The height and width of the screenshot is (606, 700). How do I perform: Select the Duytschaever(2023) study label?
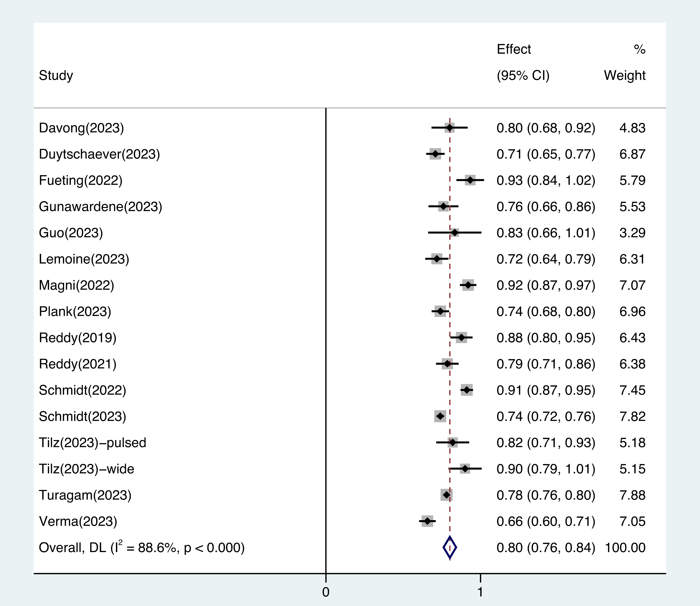point(99,154)
